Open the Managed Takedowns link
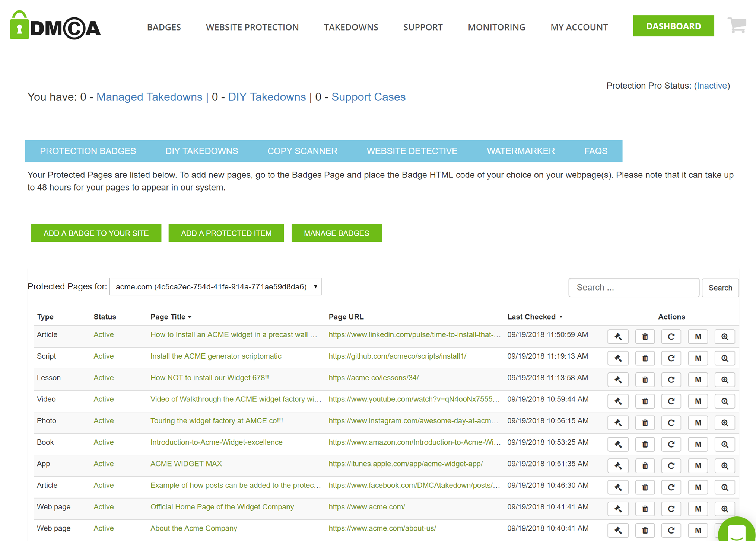The image size is (756, 541). point(149,97)
